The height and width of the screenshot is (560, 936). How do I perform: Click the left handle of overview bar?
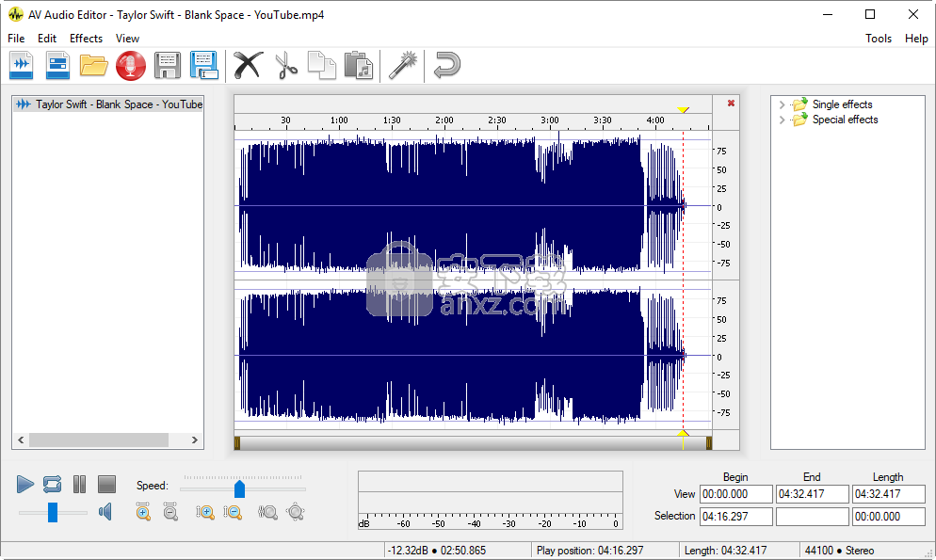(x=237, y=443)
